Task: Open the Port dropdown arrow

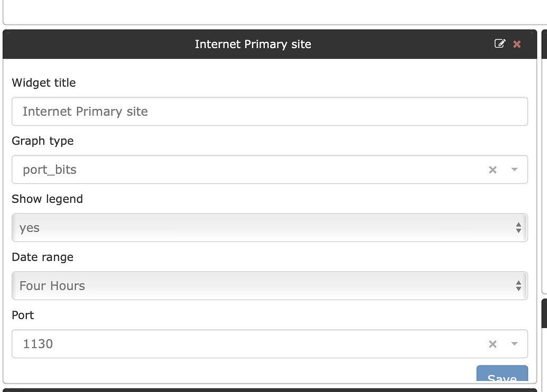Action: coord(513,344)
